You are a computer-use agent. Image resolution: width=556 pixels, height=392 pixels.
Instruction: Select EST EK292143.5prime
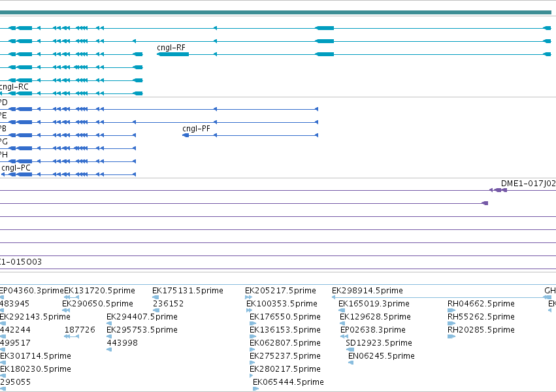point(35,317)
